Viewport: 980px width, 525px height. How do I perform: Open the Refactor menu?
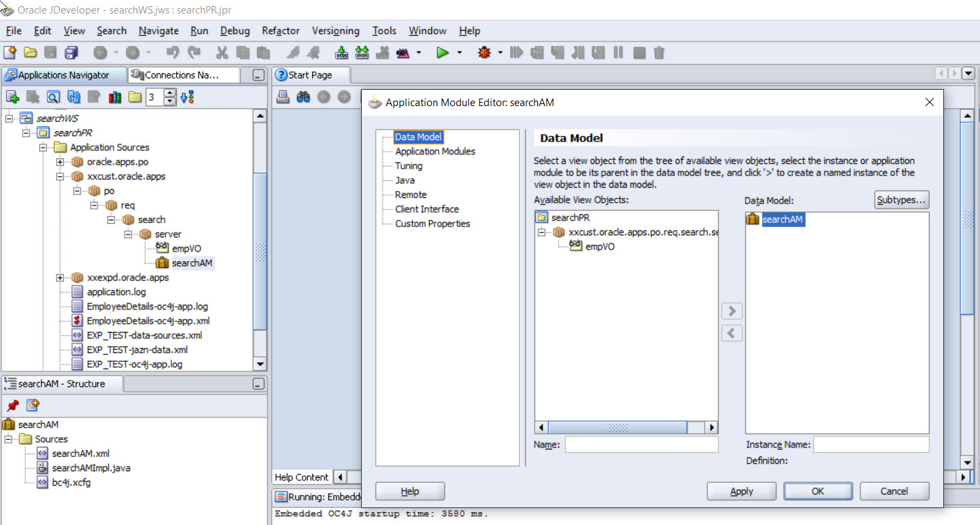[280, 31]
